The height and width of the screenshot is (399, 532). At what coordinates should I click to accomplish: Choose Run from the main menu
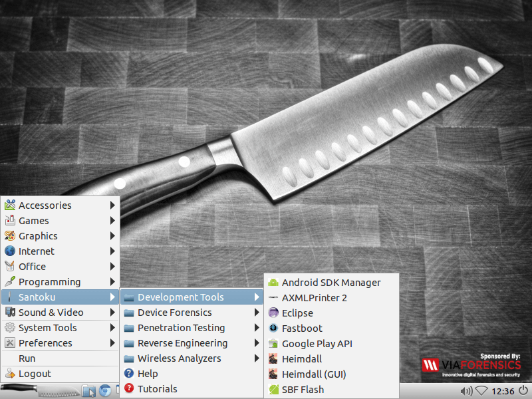coord(60,358)
